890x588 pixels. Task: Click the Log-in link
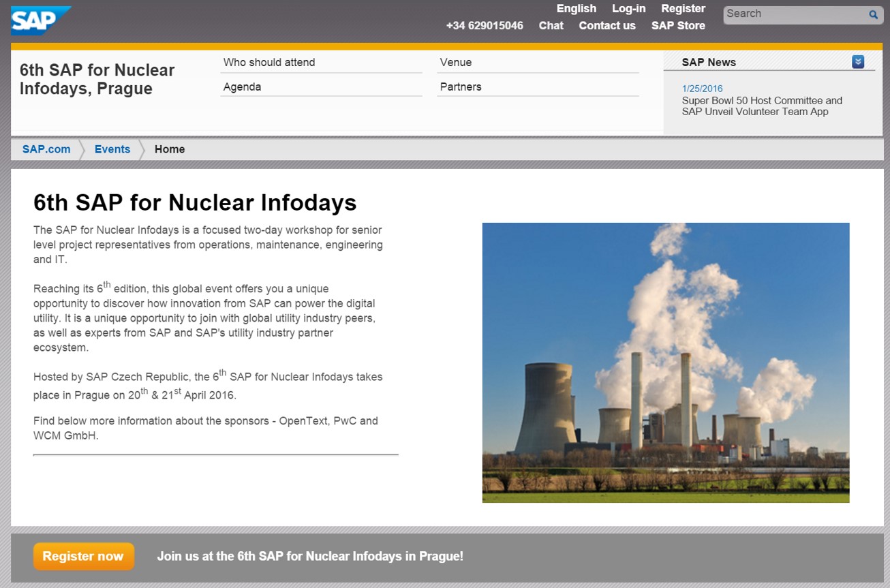628,9
